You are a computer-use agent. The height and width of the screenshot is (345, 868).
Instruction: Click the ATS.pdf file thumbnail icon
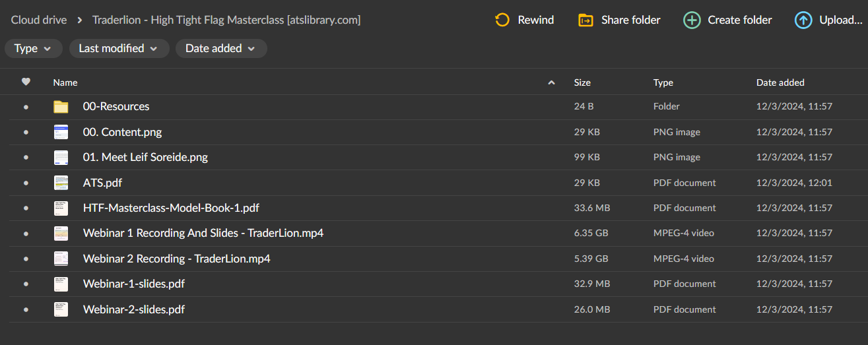pyautogui.click(x=61, y=183)
